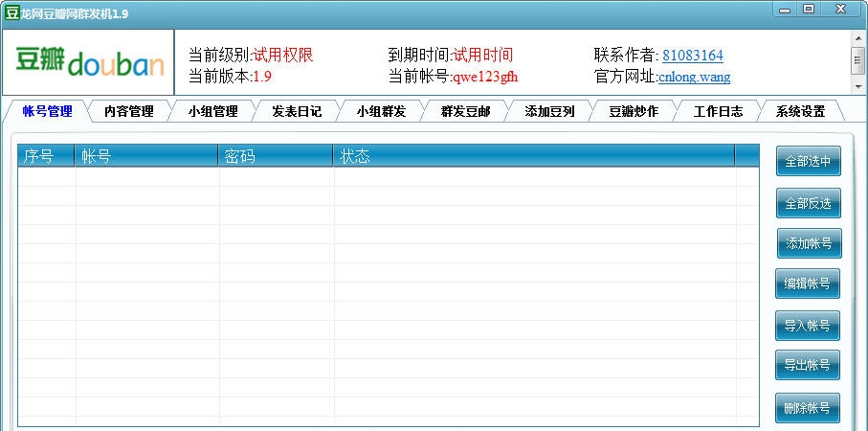Click the 状态 column header
The height and width of the screenshot is (431, 868).
534,156
